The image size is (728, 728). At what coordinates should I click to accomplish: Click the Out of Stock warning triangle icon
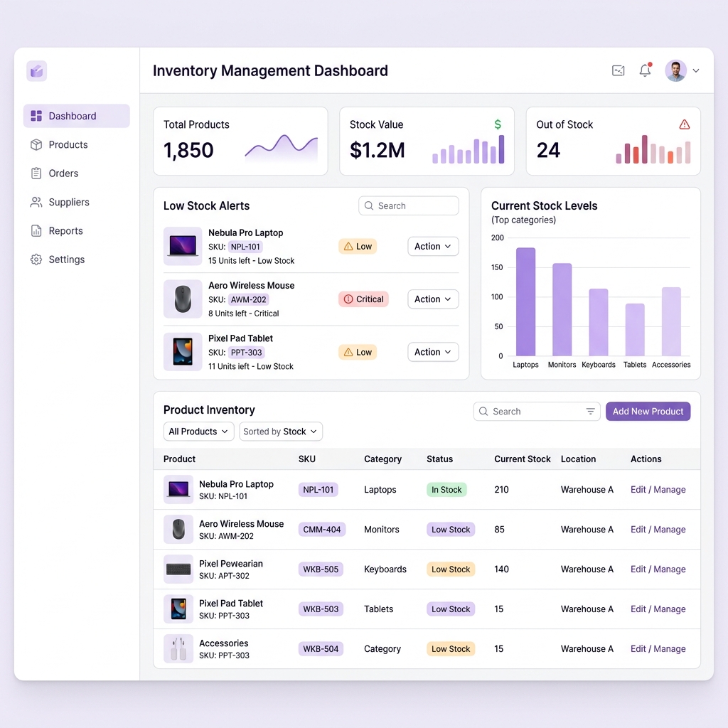(x=685, y=124)
